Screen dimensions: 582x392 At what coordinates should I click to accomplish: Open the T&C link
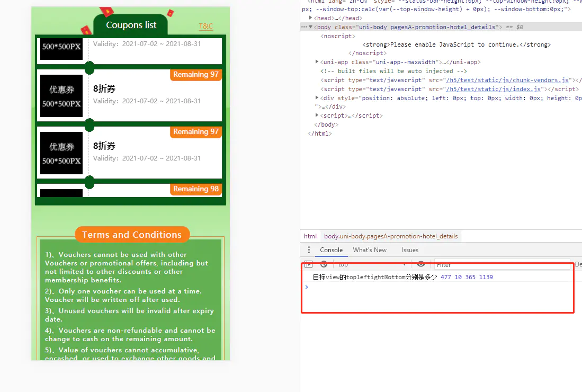(x=206, y=26)
